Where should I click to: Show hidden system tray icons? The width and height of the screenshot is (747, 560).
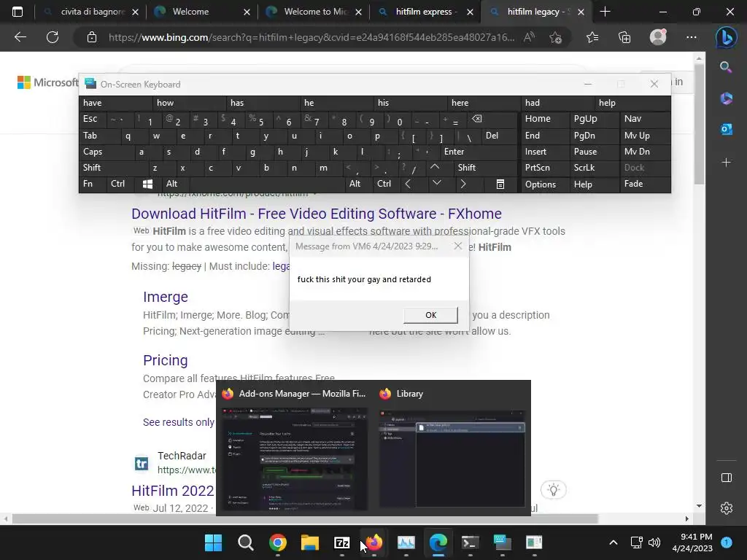pyautogui.click(x=613, y=542)
